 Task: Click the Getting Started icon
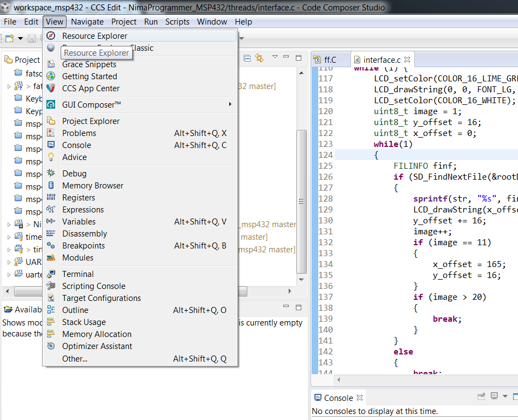pos(51,76)
